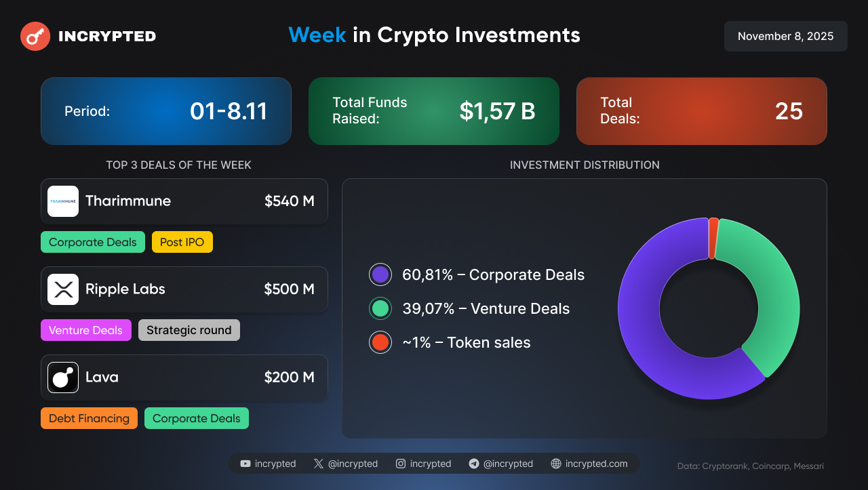
Task: Click the globe website icon in footer
Action: point(556,464)
